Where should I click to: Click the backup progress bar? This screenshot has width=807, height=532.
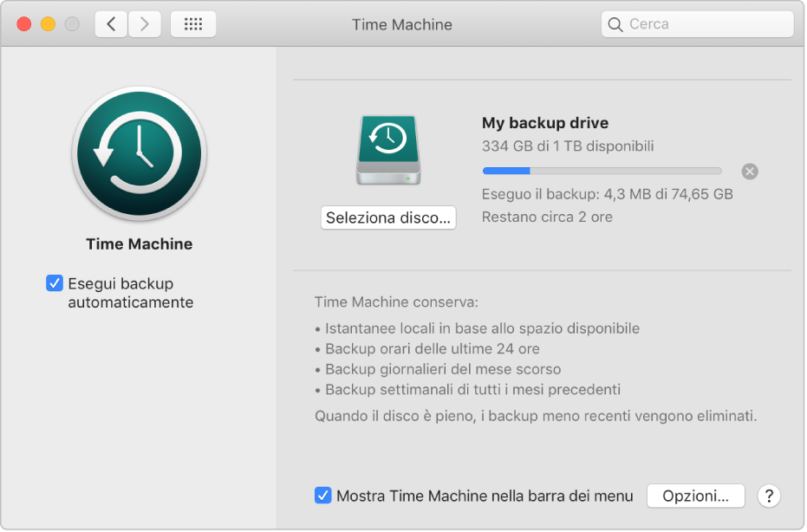602,171
